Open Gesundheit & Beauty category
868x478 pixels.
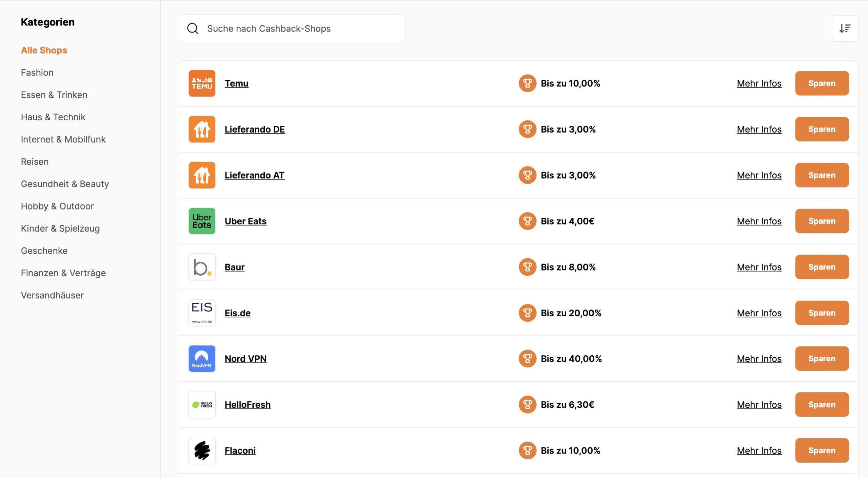pos(65,184)
